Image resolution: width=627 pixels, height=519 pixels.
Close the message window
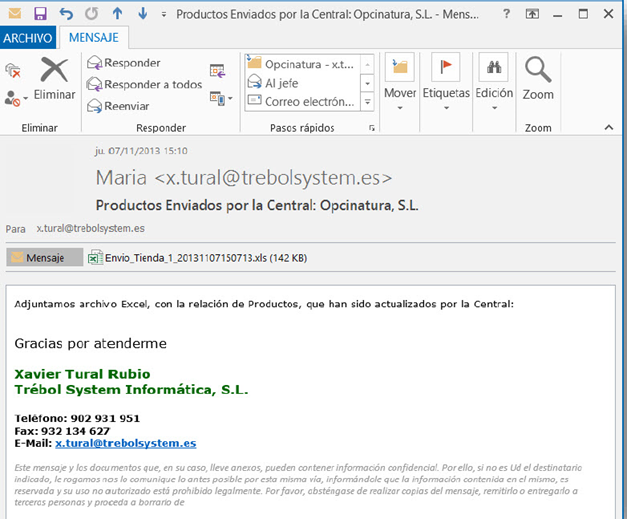[609, 14]
